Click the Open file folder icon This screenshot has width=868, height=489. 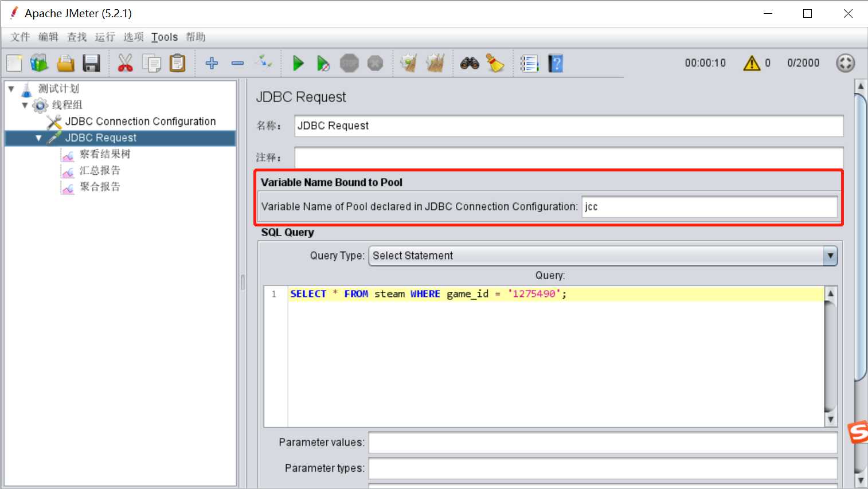pyautogui.click(x=65, y=63)
